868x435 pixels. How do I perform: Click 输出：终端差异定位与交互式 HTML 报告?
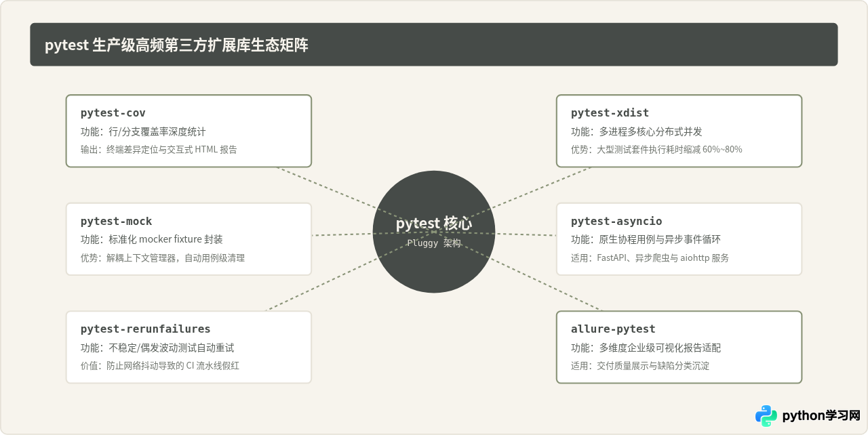[x=159, y=149]
